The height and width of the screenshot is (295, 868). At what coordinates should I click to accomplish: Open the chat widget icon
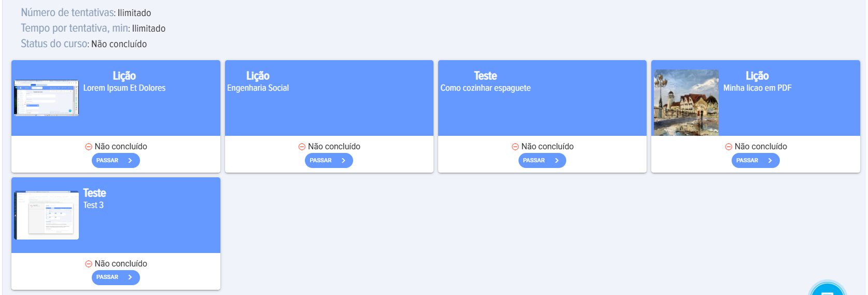pyautogui.click(x=827, y=290)
